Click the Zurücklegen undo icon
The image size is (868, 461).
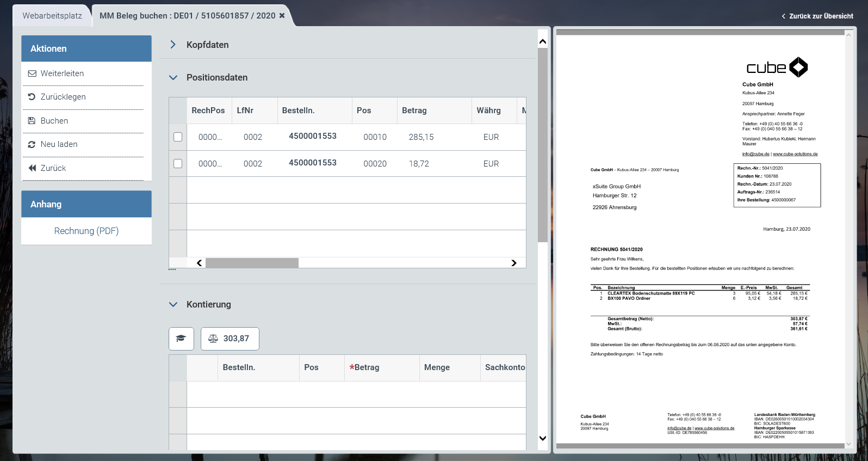(x=32, y=97)
